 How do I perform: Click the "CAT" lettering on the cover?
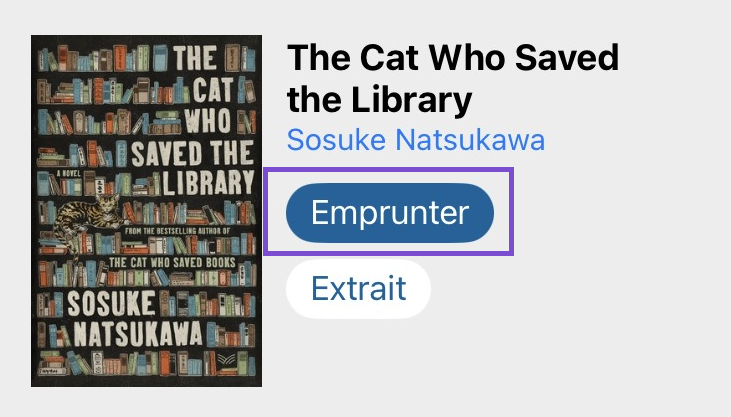point(213,89)
